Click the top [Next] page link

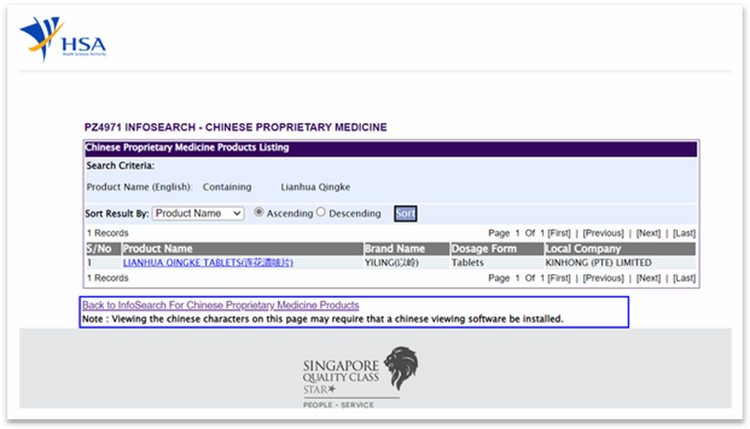pos(648,233)
